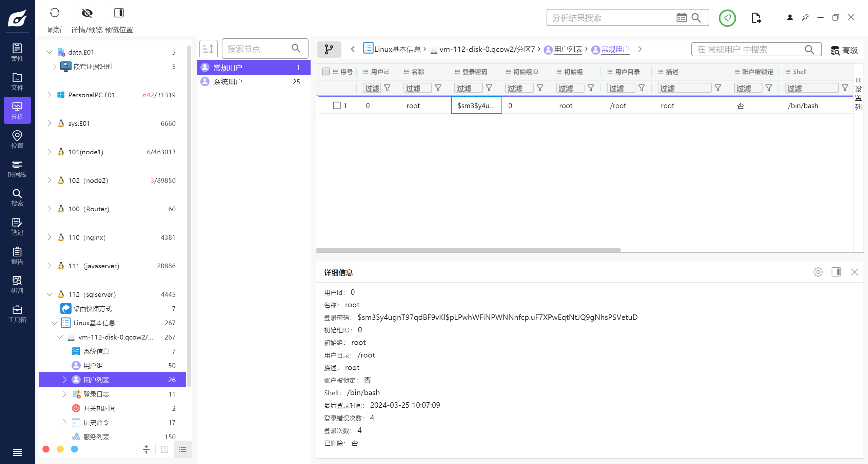The height and width of the screenshot is (464, 868).
Task: Click the red color tag dot
Action: 46,449
